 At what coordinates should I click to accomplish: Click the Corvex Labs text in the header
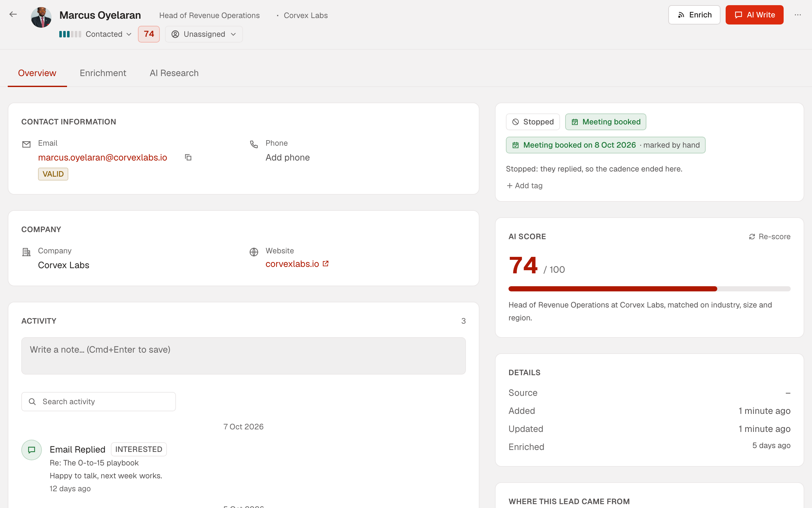point(305,15)
